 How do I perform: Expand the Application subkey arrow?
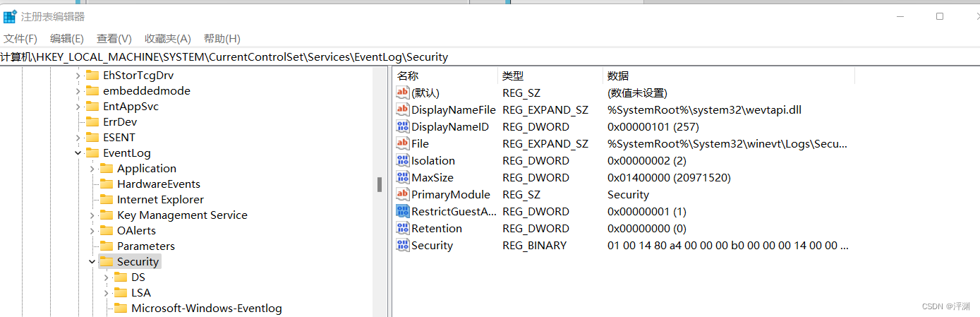[x=92, y=169]
